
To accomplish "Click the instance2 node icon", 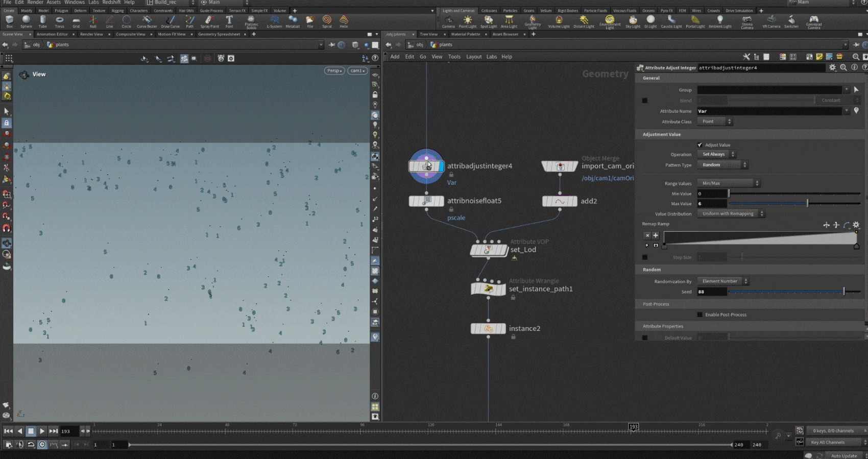I will tap(488, 329).
